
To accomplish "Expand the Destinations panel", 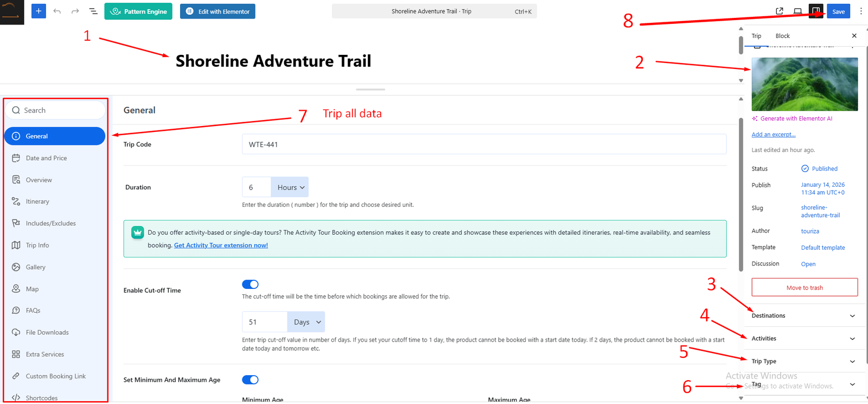I will 803,315.
